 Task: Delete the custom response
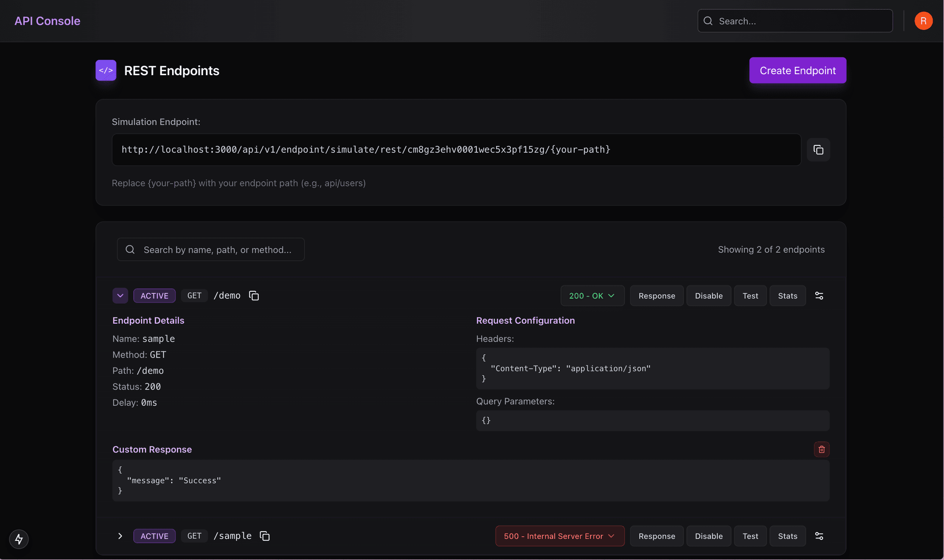[x=821, y=449]
